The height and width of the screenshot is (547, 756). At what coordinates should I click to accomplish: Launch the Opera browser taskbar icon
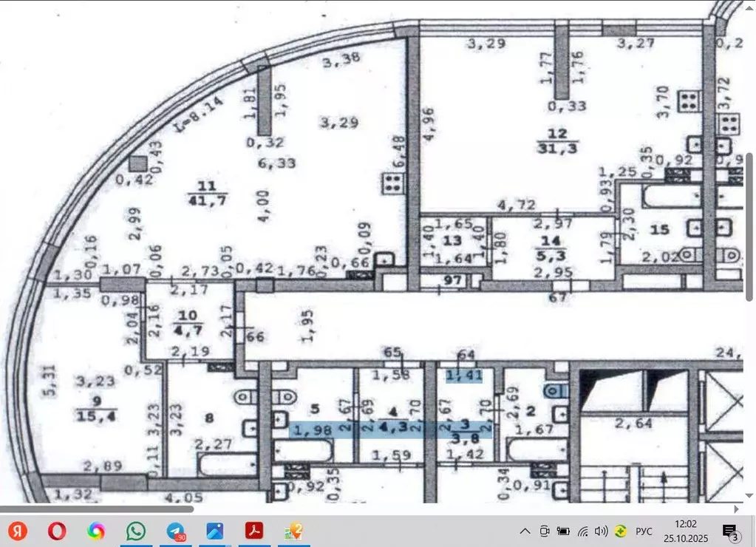57,531
